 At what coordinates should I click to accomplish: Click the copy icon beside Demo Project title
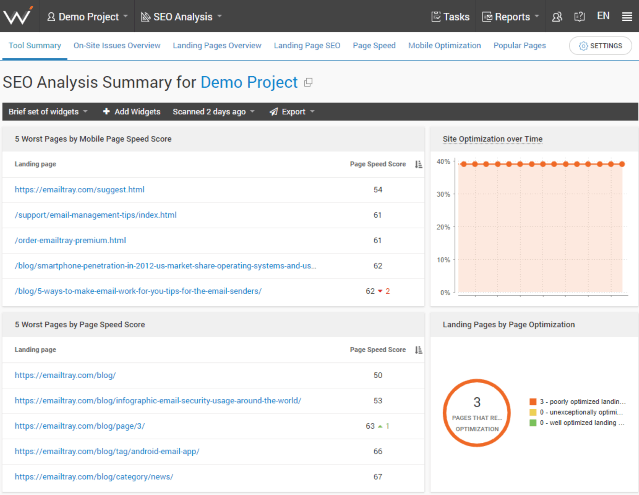click(308, 83)
